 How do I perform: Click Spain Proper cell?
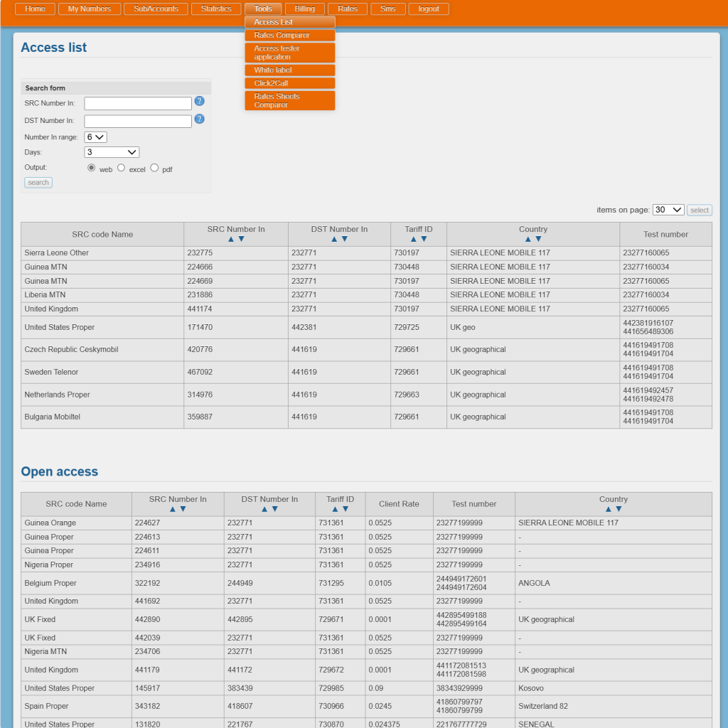[76, 706]
